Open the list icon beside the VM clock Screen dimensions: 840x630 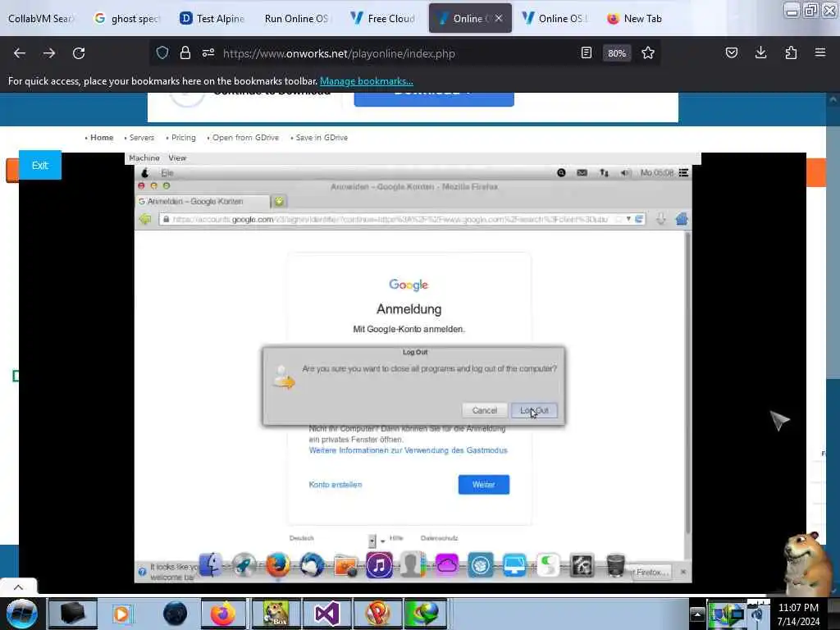tap(683, 172)
